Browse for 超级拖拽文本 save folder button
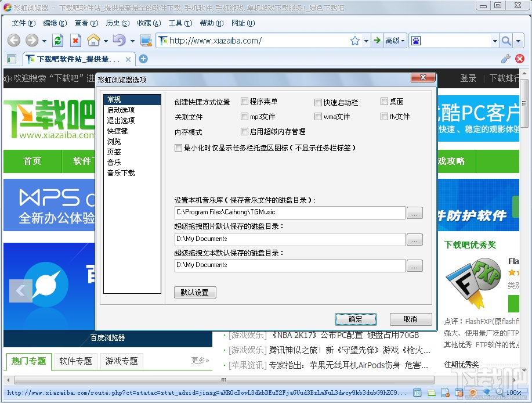This screenshot has height=403, width=532. pos(415,265)
